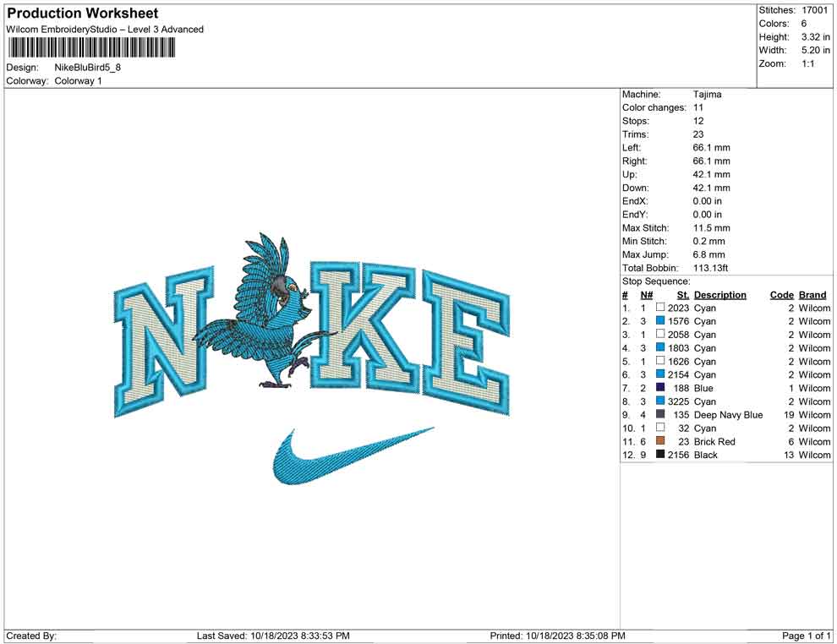Click the Total Bobbin value '113.13ft'
This screenshot has height=644, width=837.
710,268
